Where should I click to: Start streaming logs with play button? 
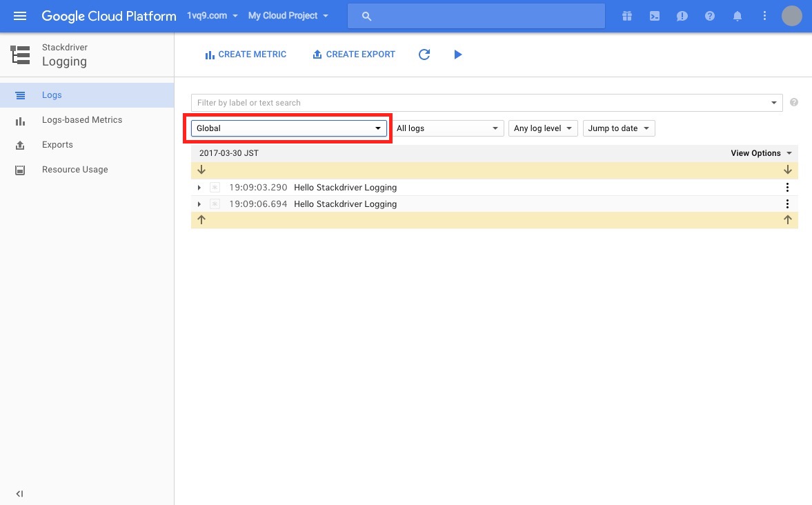tap(458, 55)
